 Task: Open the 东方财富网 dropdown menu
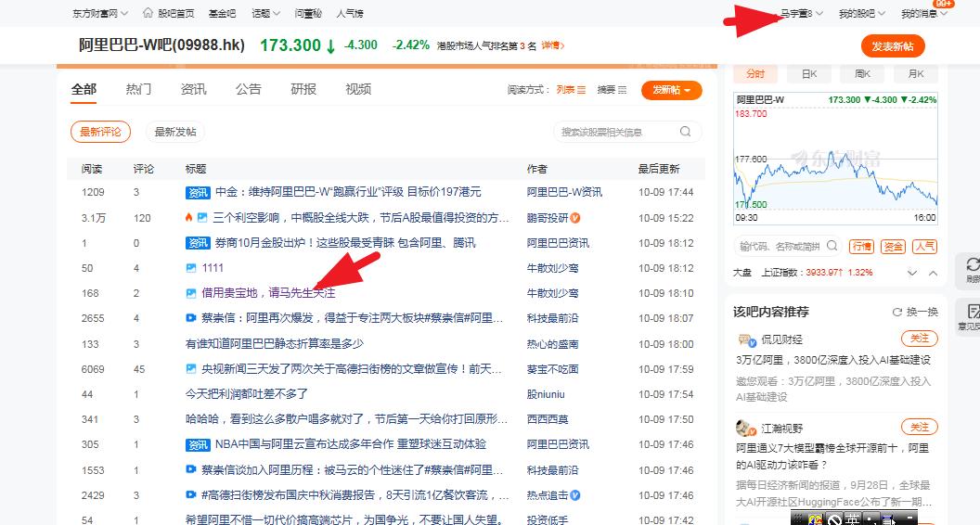pyautogui.click(x=100, y=13)
